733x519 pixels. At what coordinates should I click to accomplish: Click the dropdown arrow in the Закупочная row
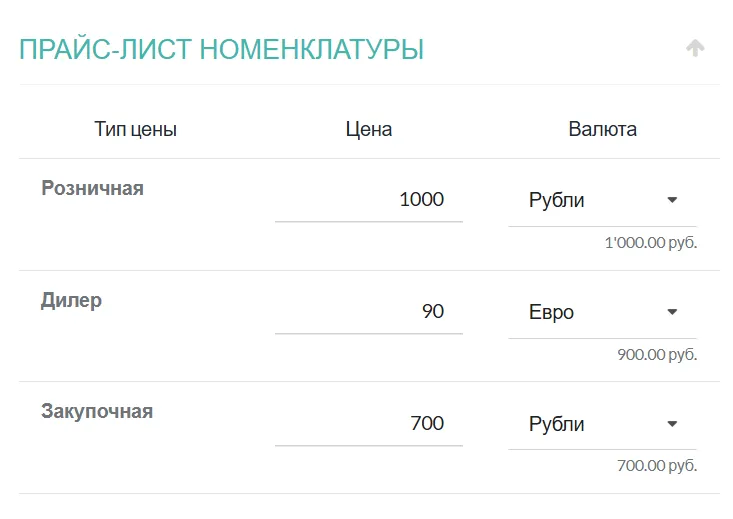click(x=672, y=424)
